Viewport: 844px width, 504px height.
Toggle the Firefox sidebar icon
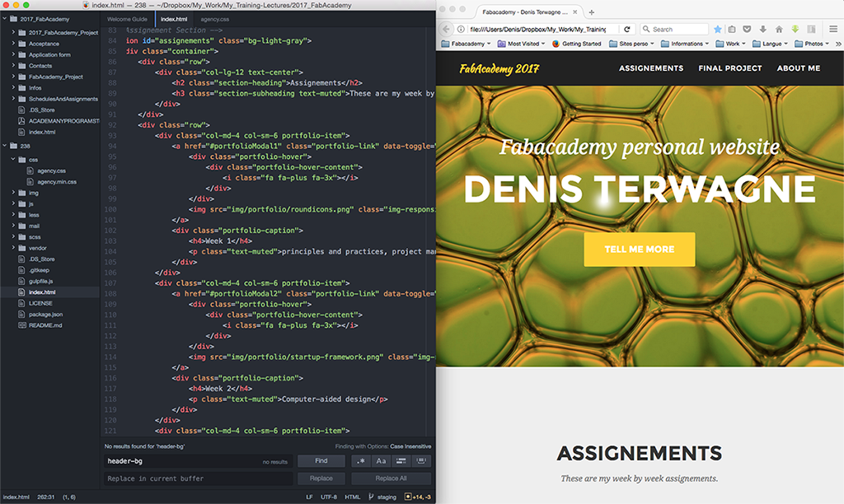pos(811,29)
